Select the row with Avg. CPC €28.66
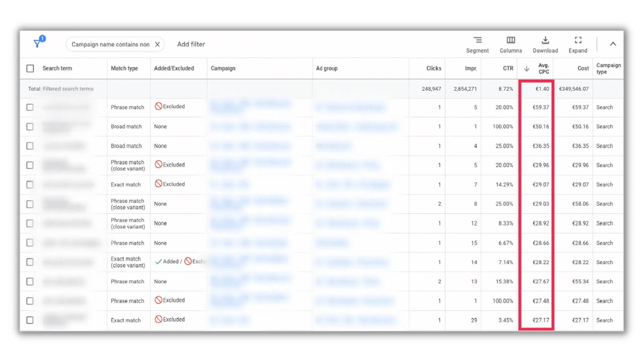The height and width of the screenshot is (362, 644). [x=30, y=243]
